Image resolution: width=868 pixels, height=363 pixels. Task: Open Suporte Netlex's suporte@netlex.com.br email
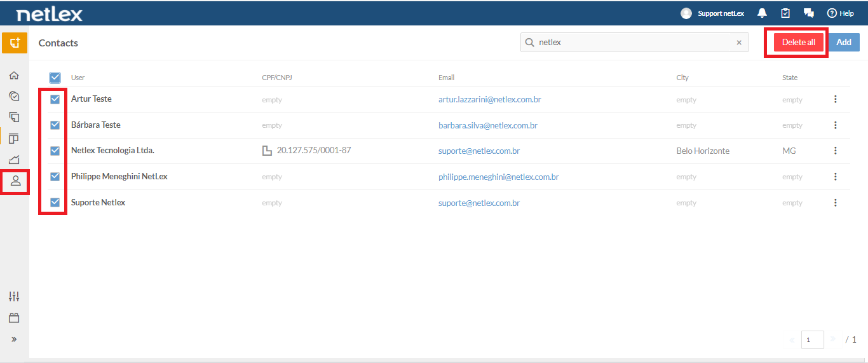coord(479,203)
